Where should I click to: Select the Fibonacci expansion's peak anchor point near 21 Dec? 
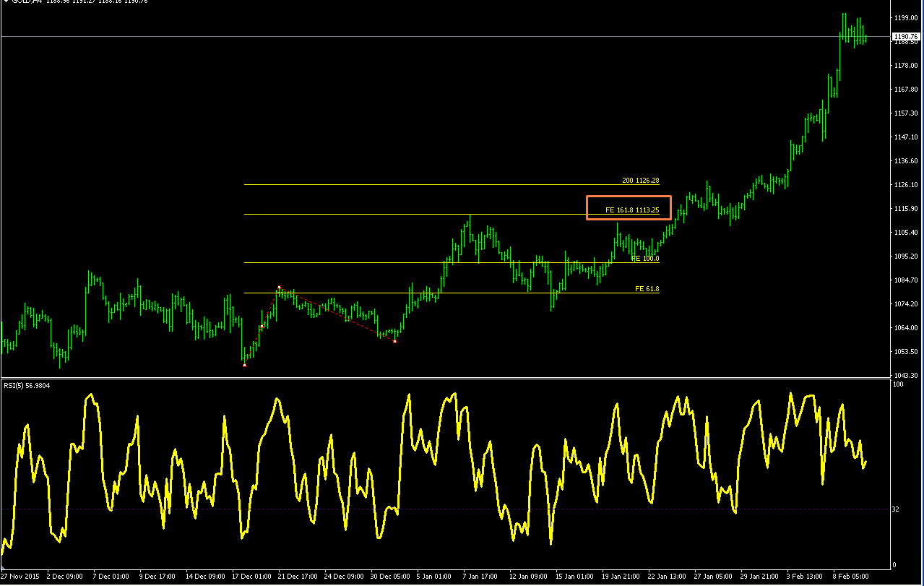[x=279, y=288]
